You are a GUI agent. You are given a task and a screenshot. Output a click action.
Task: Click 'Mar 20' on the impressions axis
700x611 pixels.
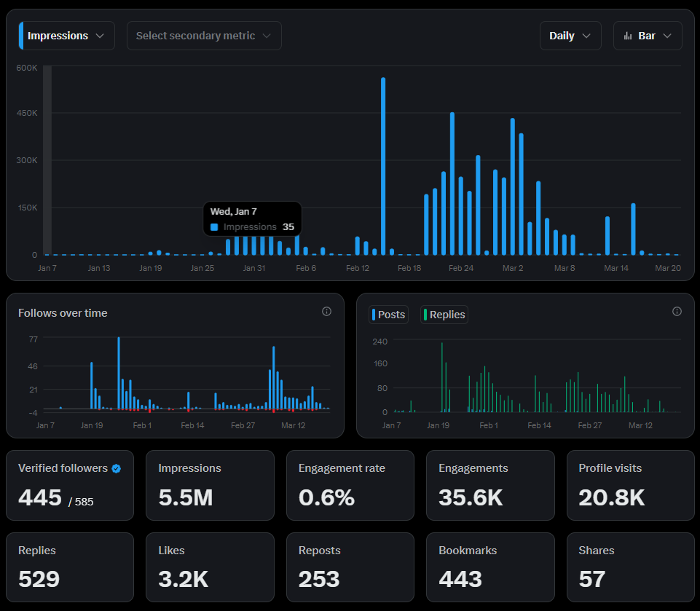668,268
